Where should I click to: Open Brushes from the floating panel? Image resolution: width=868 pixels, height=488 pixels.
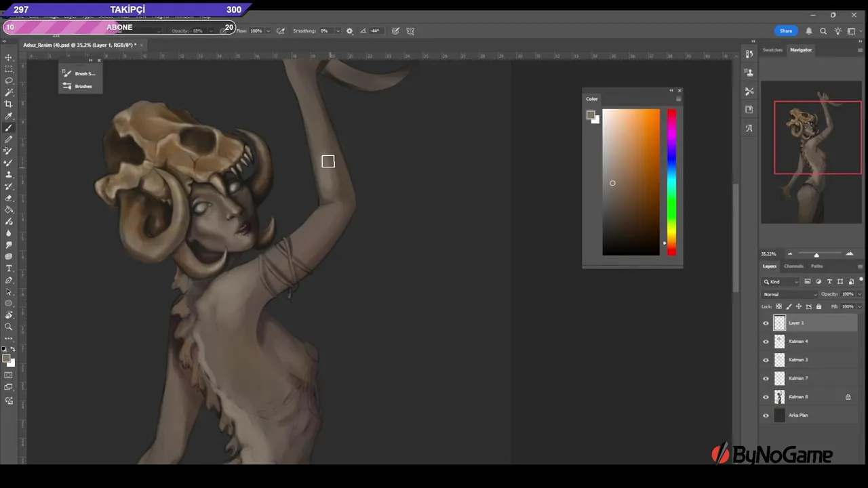[79, 86]
